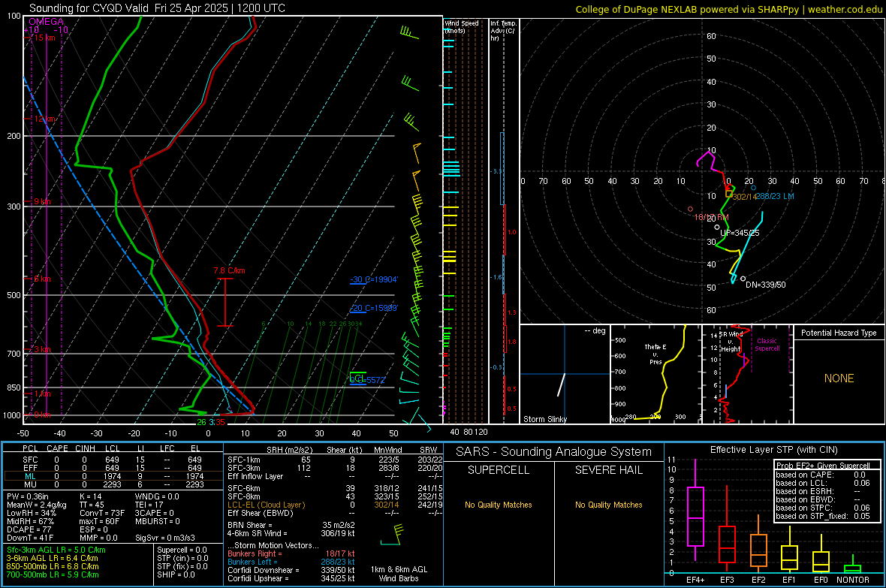The image size is (886, 588).
Task: Click the CINH column header
Action: (85, 448)
